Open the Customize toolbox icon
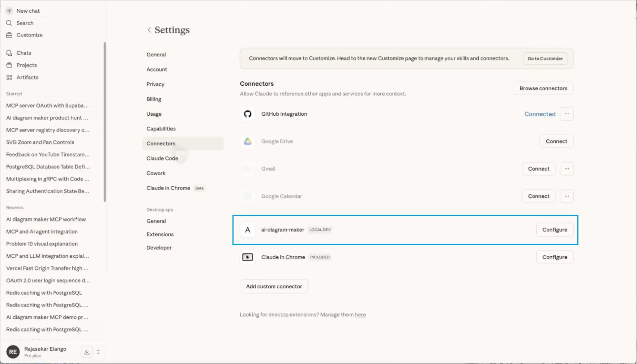The image size is (637, 364). click(9, 35)
